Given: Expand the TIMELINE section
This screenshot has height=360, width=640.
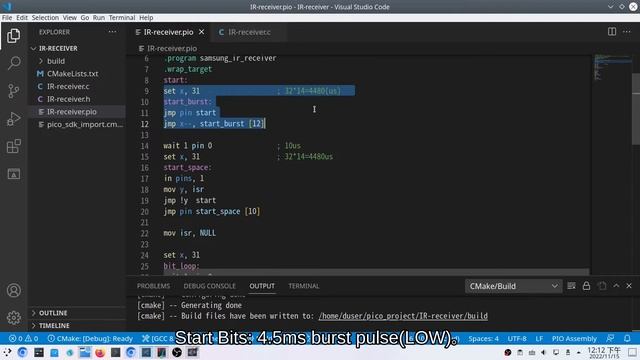Looking at the screenshot, I should pos(77,325).
